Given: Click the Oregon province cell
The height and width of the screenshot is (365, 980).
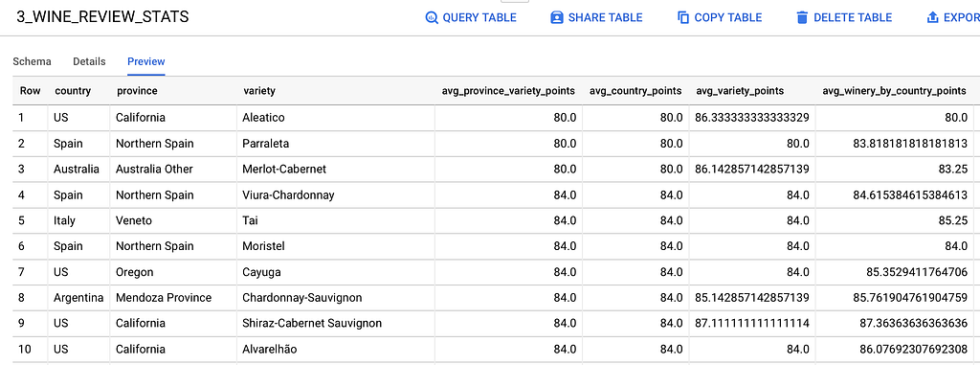Looking at the screenshot, I should pyautogui.click(x=134, y=272).
